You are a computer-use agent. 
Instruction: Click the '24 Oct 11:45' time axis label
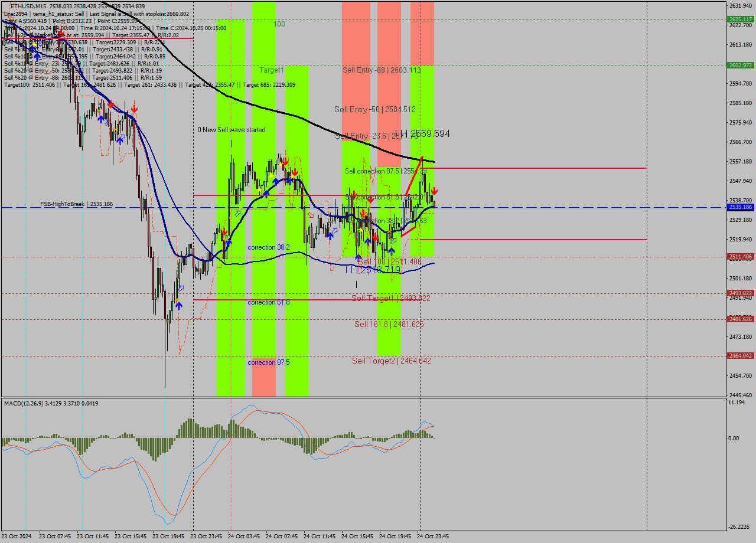(320, 537)
